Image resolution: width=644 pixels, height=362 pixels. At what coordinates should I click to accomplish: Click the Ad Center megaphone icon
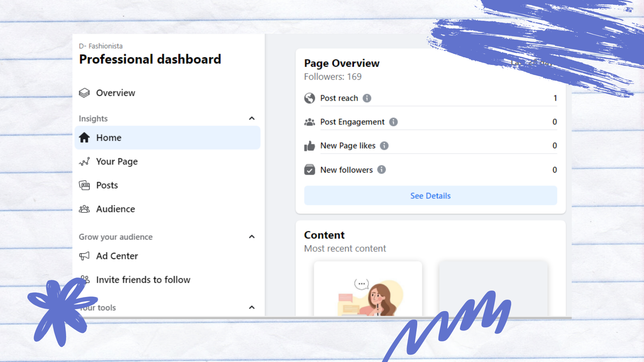coord(84,256)
